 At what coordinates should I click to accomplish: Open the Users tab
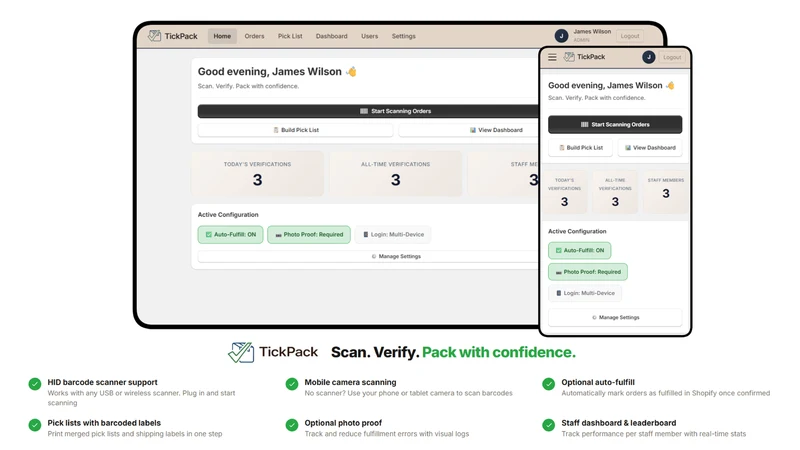(369, 36)
